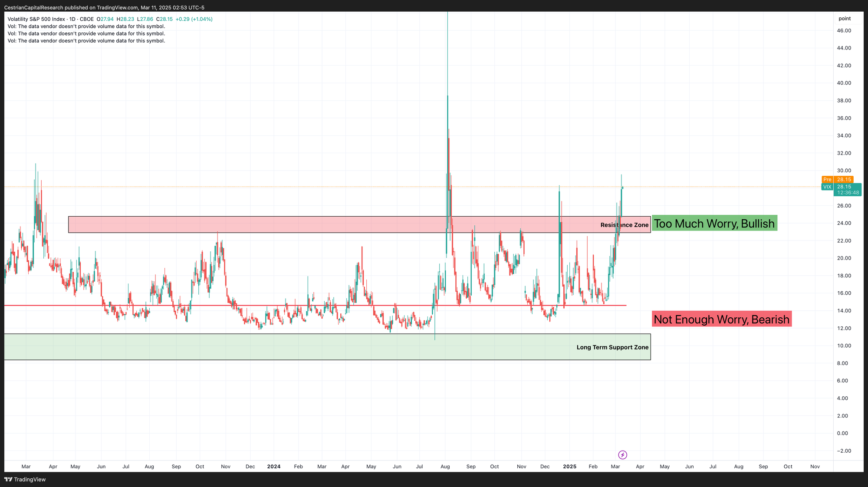The image size is (868, 487).
Task: Click the 2025 label on time axis
Action: 569,467
